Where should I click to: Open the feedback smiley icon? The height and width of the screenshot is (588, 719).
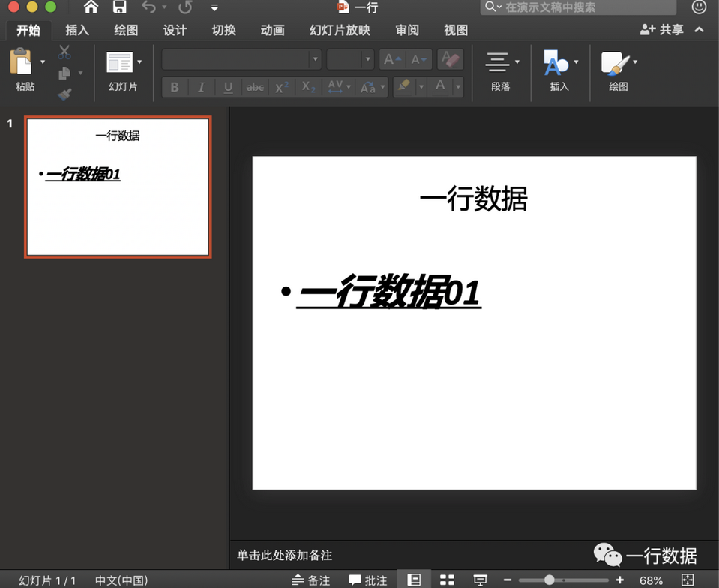[698, 7]
